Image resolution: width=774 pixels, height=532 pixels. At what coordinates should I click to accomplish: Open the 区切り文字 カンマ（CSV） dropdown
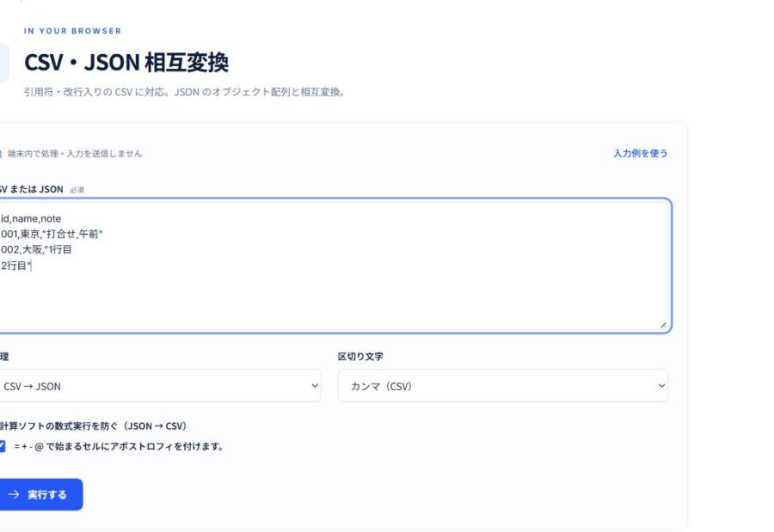click(502, 385)
